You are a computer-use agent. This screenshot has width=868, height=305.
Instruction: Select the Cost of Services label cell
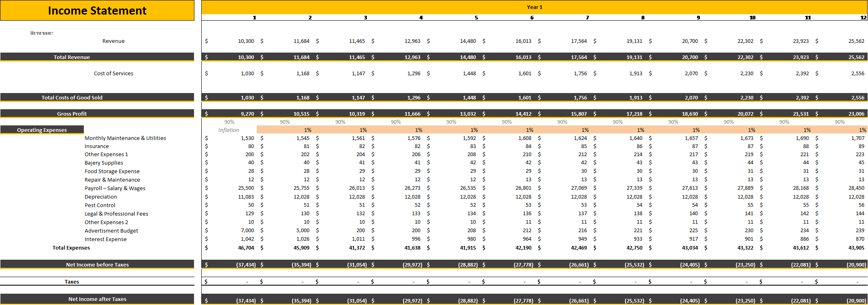pos(113,73)
